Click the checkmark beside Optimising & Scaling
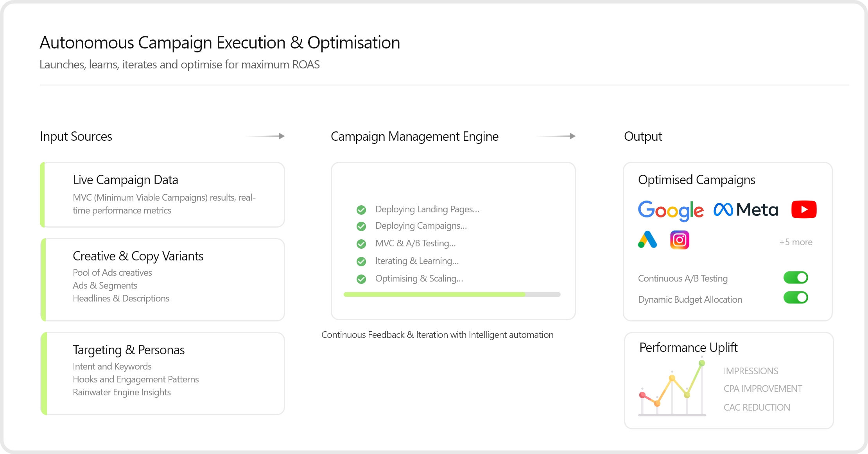Screen dimensions: 868x454 click(360, 279)
